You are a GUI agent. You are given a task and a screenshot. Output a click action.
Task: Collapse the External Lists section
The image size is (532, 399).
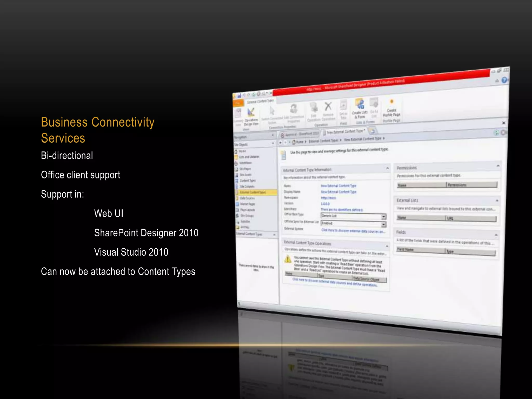(x=497, y=201)
